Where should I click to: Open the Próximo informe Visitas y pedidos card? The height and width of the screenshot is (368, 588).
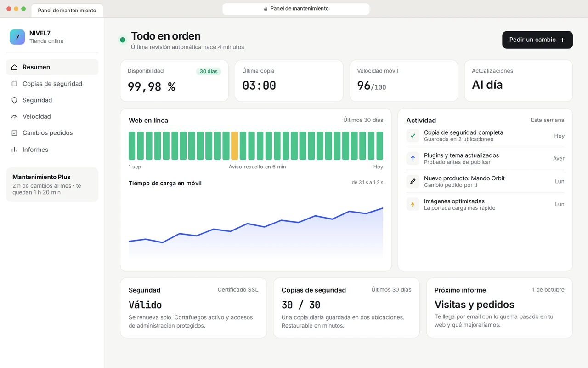point(499,308)
